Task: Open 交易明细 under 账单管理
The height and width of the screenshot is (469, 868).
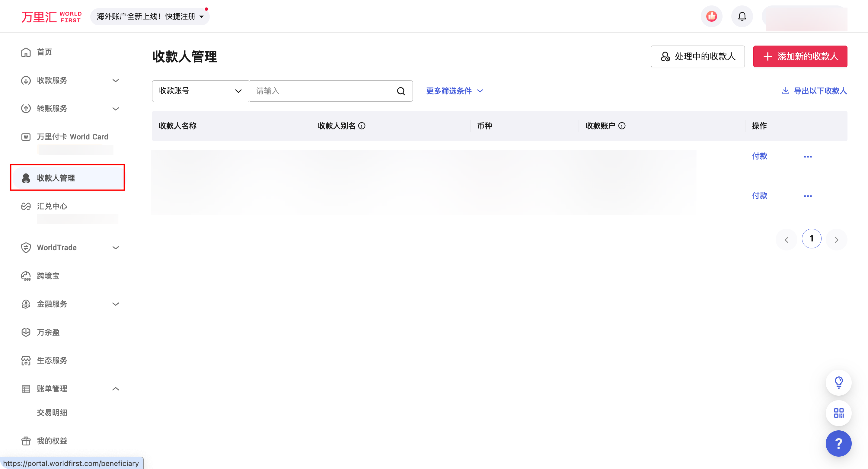Action: click(52, 412)
